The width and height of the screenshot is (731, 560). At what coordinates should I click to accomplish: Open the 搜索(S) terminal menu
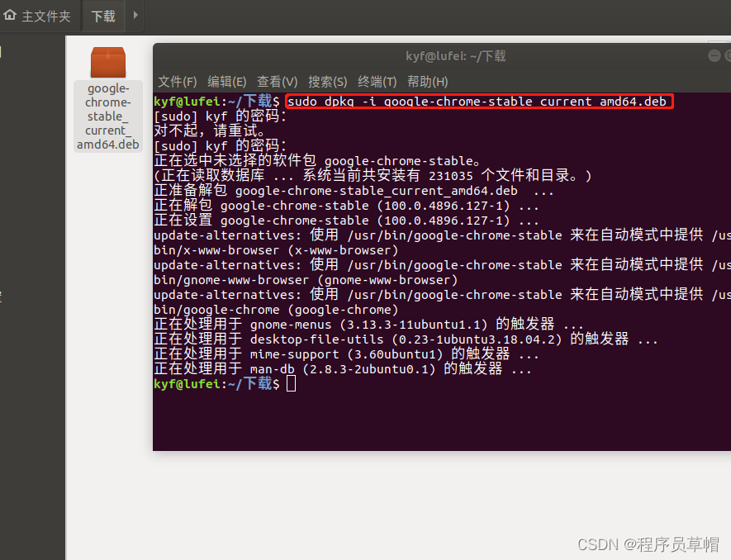pos(328,82)
